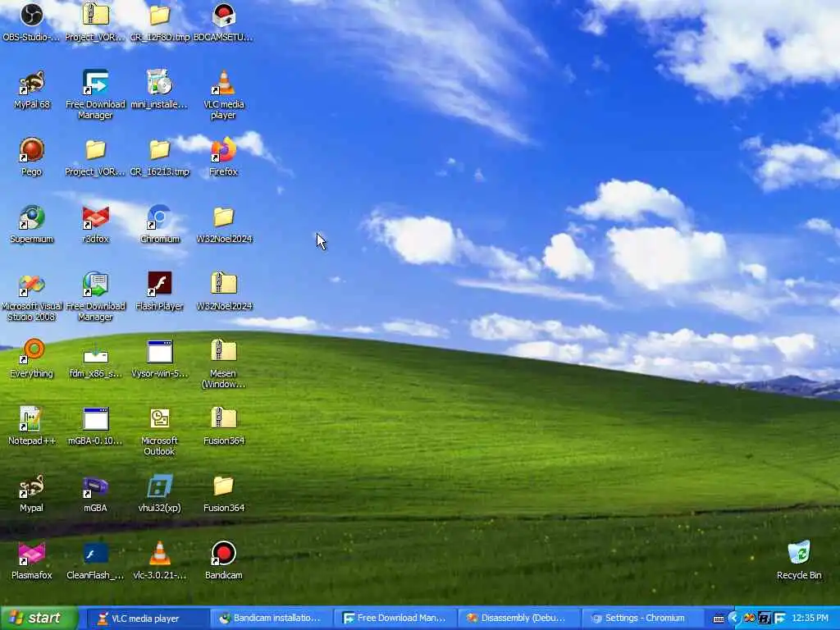Viewport: 840px width, 630px height.
Task: Select the Fusion364 zipped archive
Action: (x=223, y=426)
